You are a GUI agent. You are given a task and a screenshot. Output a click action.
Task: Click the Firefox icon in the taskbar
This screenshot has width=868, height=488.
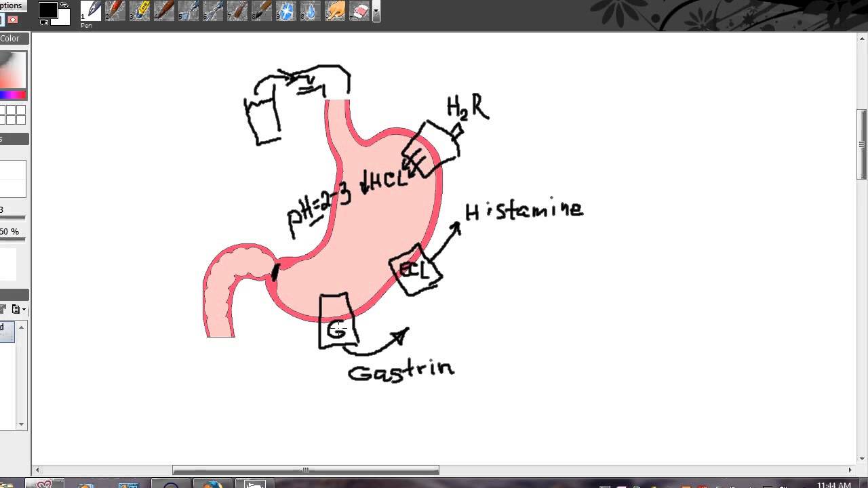click(212, 485)
